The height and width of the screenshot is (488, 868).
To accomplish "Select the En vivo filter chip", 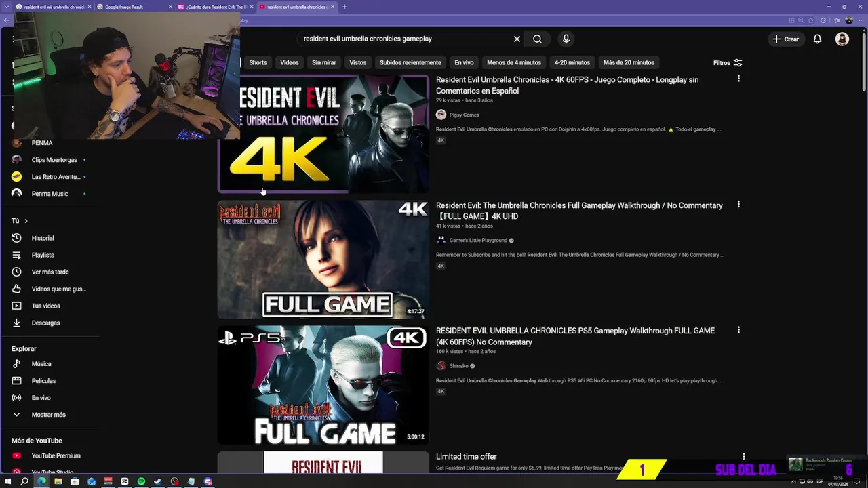I will tap(464, 62).
